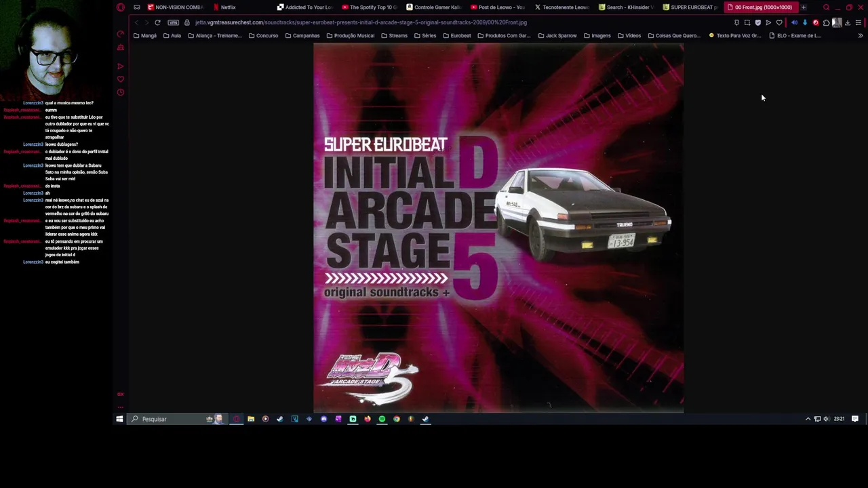Switch to the NON-VISION COMBA tab
Viewport: 868px width, 488px height.
176,7
